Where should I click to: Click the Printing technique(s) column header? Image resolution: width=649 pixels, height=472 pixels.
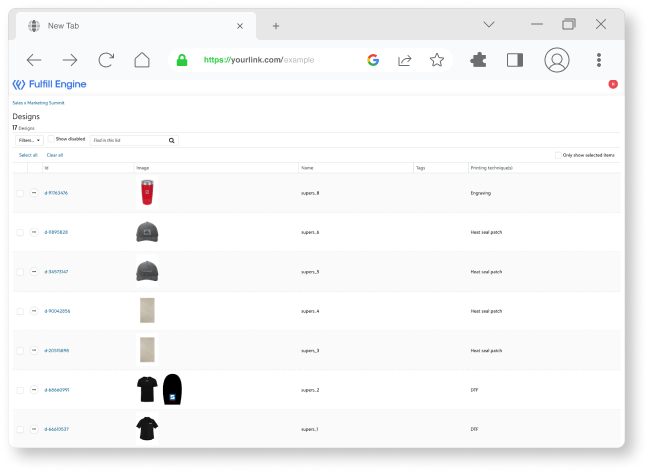coord(491,168)
